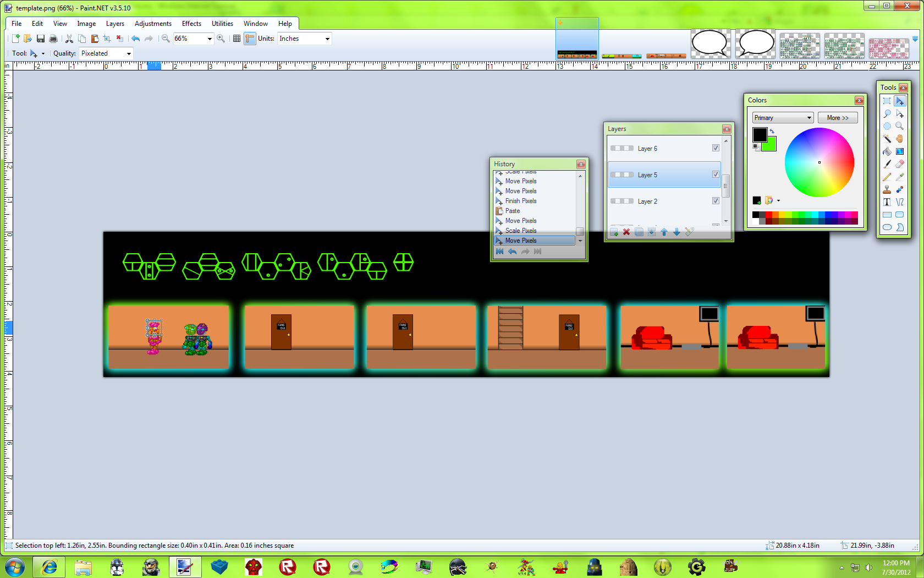924x578 pixels.
Task: Select the Ellipse Select tool
Action: 887,126
